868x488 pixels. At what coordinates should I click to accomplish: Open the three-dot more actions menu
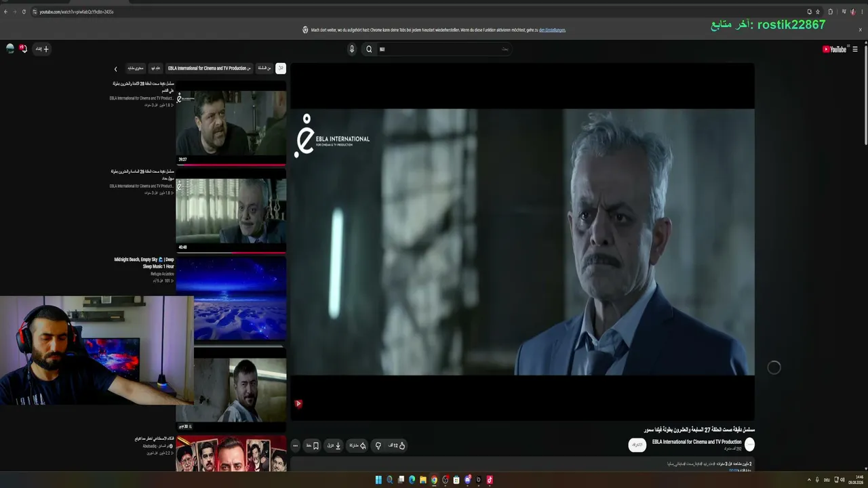pos(295,445)
